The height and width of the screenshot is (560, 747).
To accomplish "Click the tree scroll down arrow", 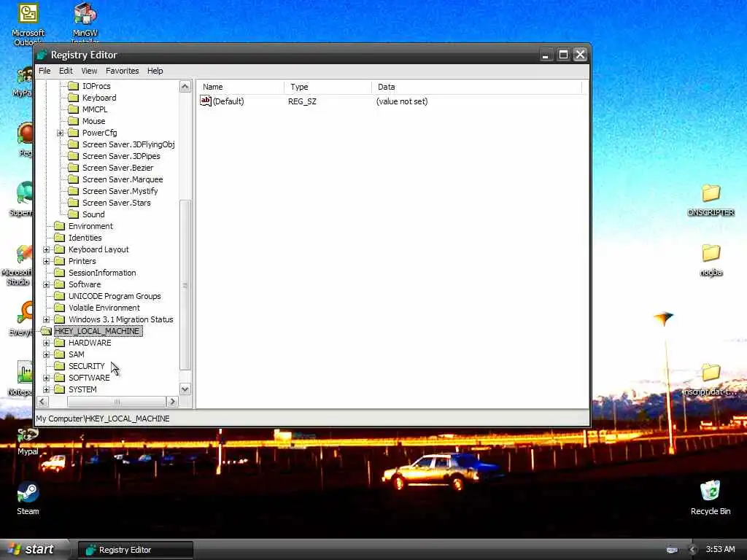I will (x=185, y=389).
